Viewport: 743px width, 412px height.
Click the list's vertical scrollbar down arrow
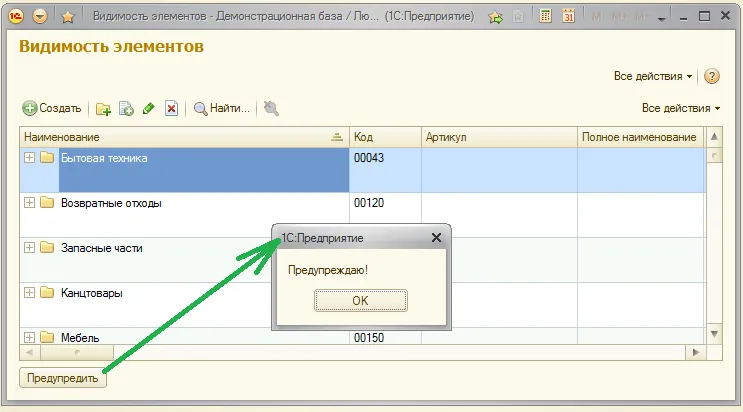click(x=714, y=334)
